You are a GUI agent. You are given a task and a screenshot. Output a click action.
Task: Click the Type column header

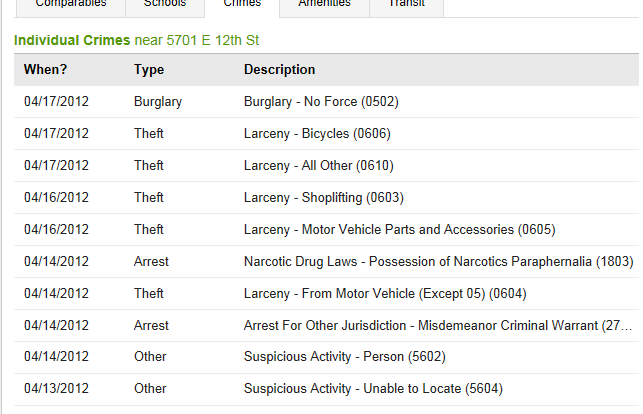149,69
